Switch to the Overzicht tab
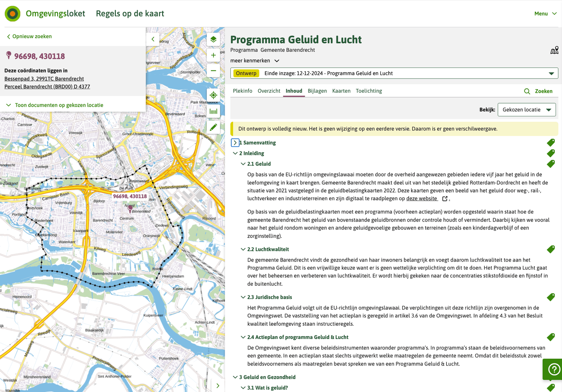 269,91
